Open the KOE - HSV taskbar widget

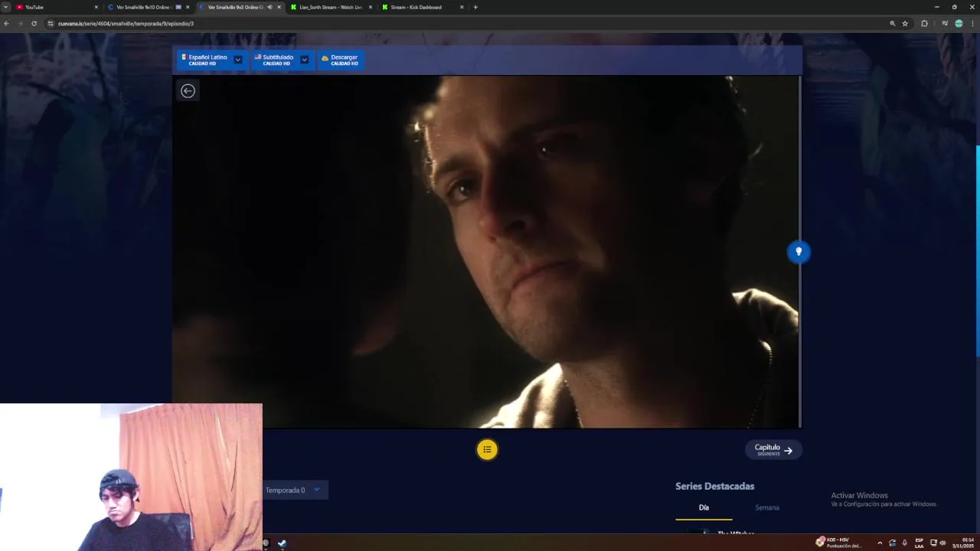tap(839, 543)
